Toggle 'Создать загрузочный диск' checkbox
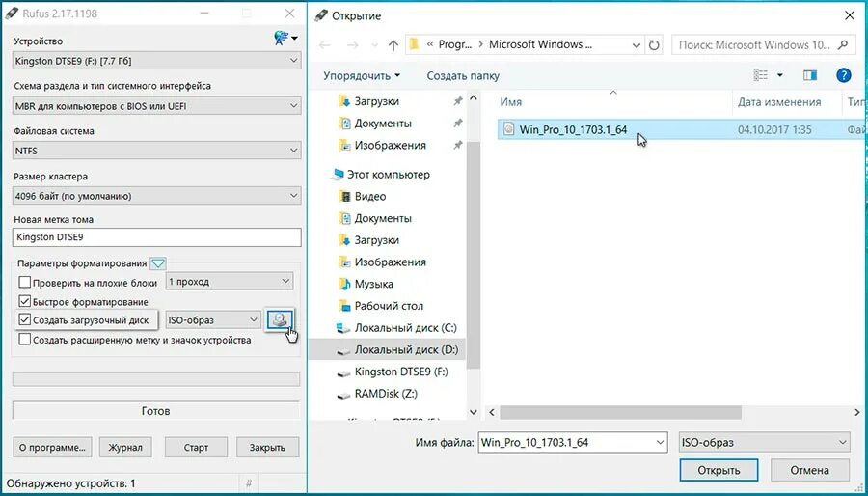Viewport: 868px width, 496px height. [24, 320]
